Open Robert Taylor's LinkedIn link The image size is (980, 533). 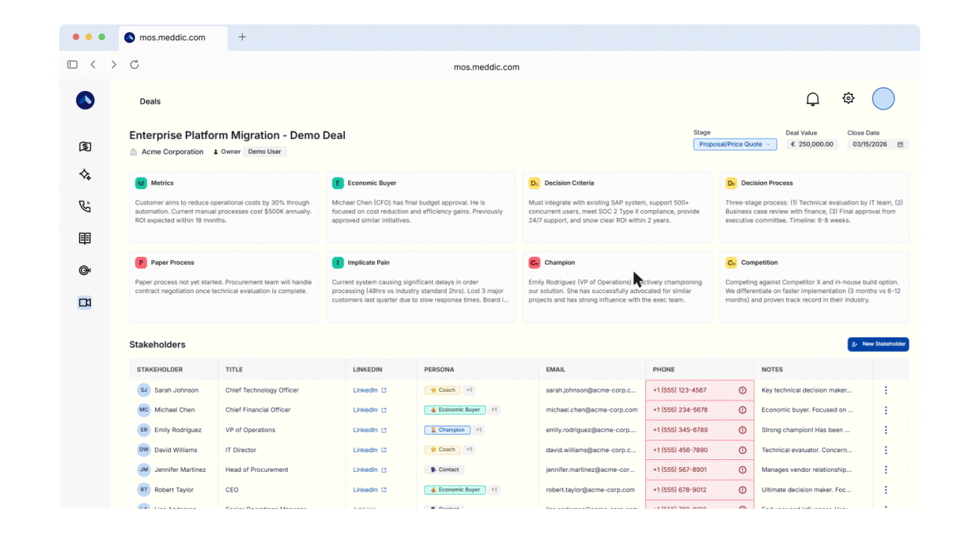tap(369, 490)
